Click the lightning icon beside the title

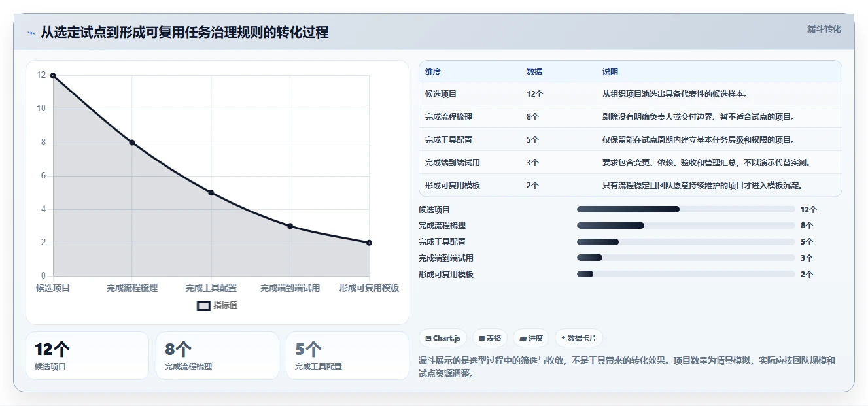coord(31,32)
